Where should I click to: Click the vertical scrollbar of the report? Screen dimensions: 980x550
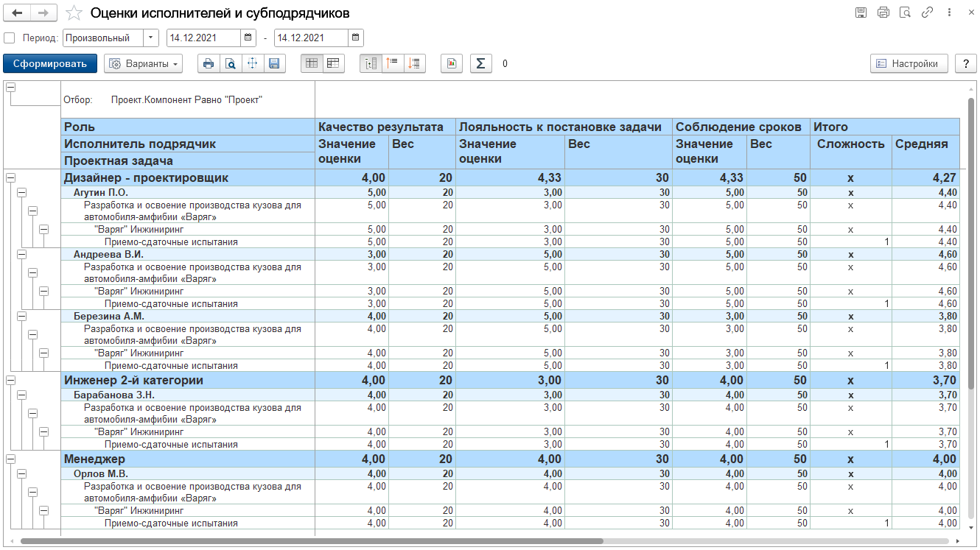tap(970, 243)
